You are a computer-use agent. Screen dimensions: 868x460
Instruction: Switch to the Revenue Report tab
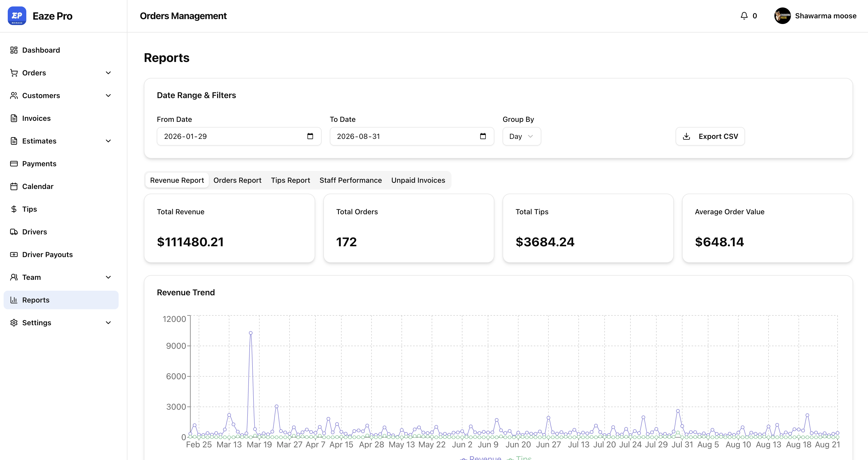(177, 180)
